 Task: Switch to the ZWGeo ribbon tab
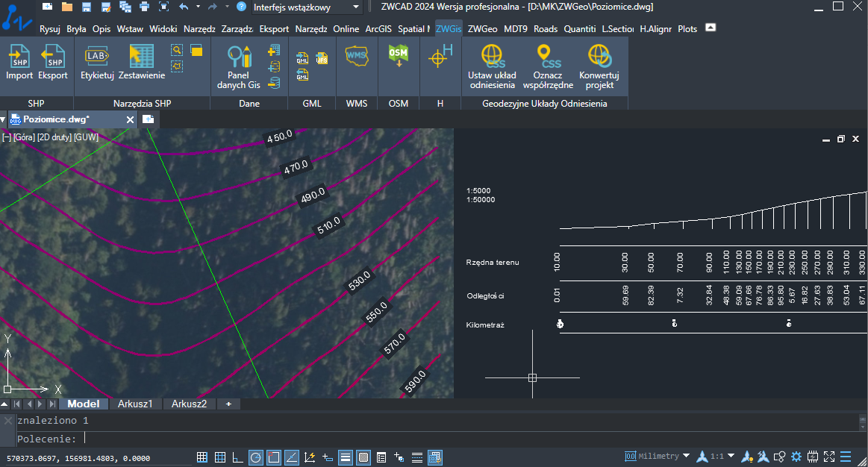point(482,29)
